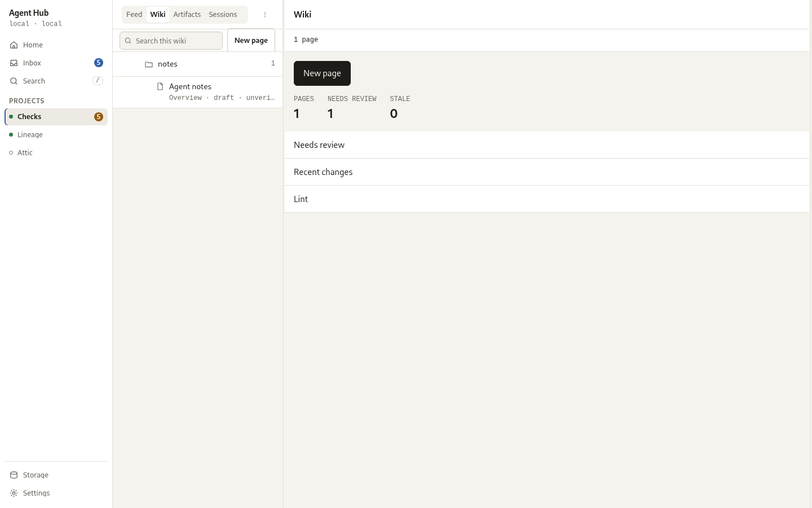Click the Search magnifier icon in sidebar

[14, 81]
